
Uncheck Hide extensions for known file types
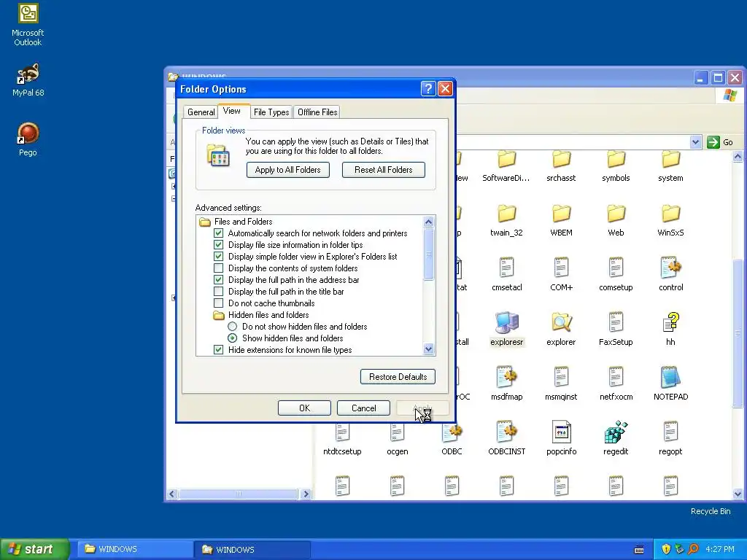218,349
